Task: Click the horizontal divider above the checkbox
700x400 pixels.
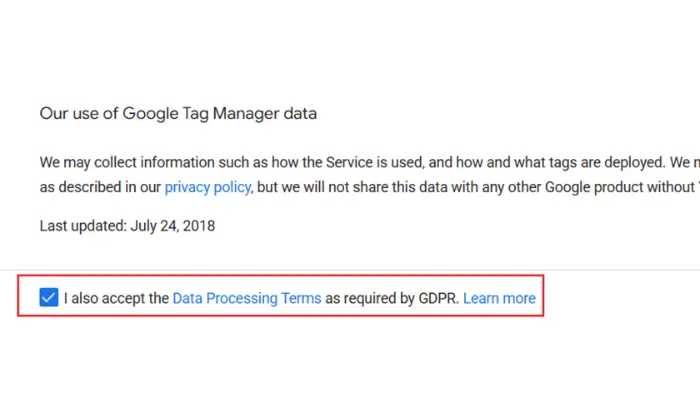Action: coord(350,269)
